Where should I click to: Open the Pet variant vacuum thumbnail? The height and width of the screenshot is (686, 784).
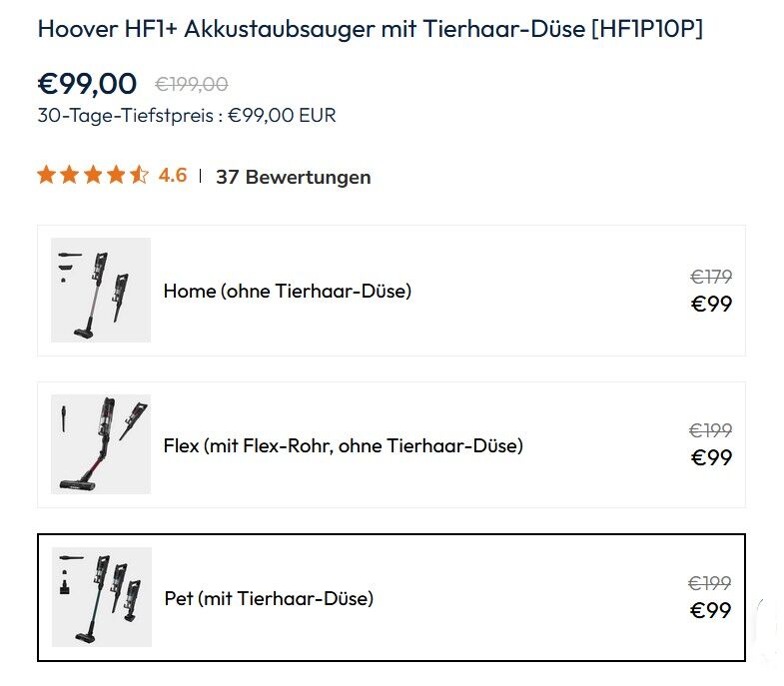point(101,597)
